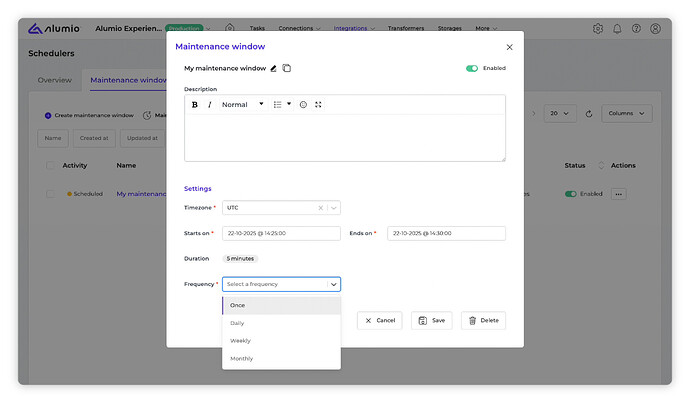
Task: Click the copy icon beside the window name
Action: 287,68
